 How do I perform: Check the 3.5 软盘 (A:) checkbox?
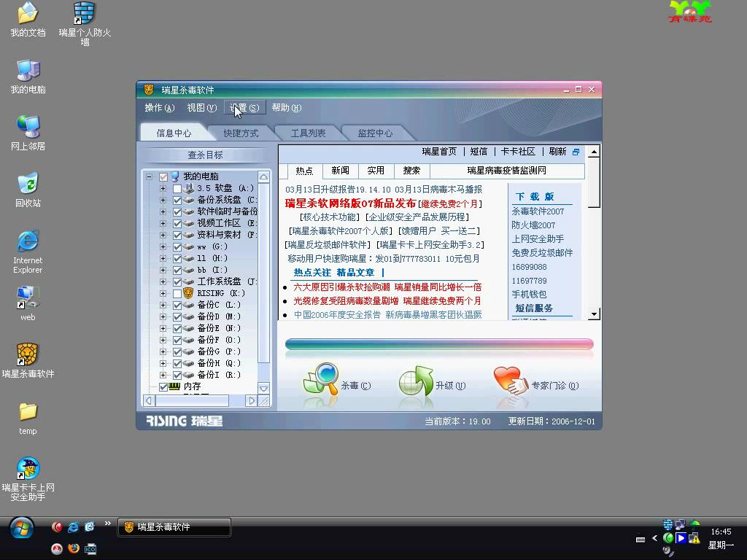177,189
